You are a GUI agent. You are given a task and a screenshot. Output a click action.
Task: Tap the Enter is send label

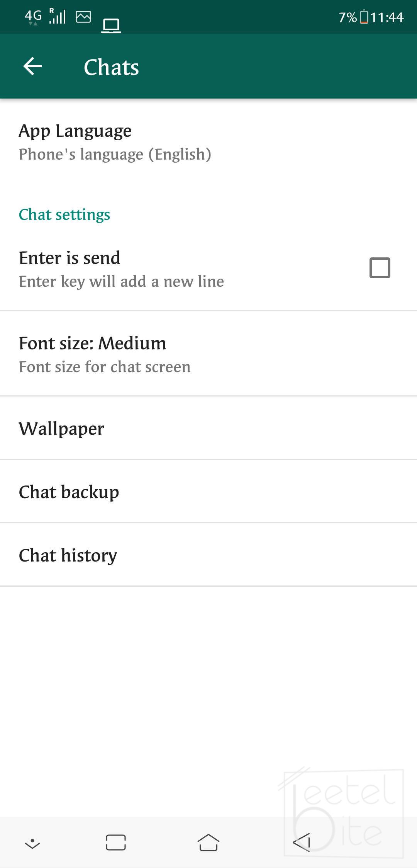tap(70, 258)
